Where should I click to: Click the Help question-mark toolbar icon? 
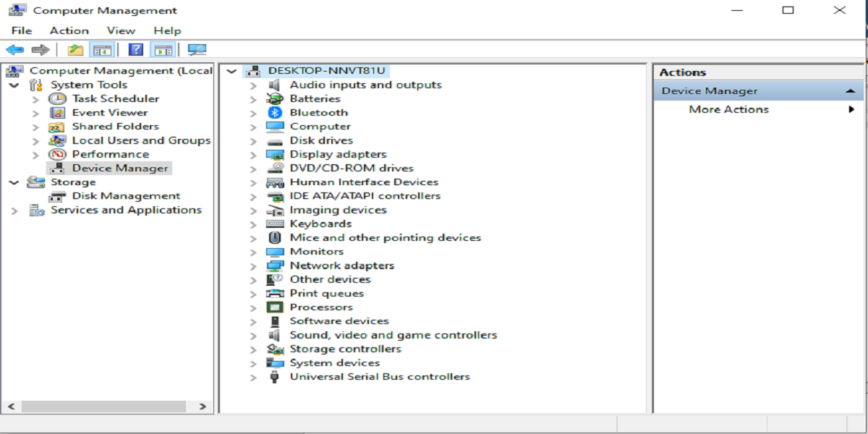coord(135,50)
